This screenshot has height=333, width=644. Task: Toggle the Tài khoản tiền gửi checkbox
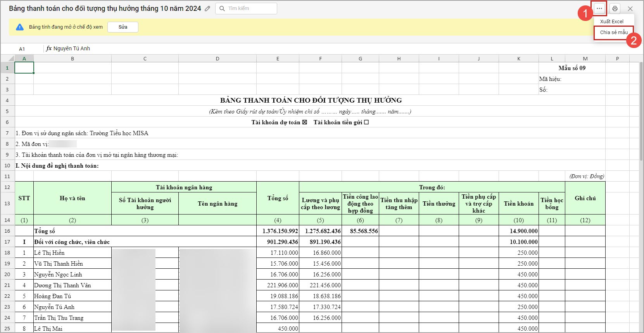[366, 122]
